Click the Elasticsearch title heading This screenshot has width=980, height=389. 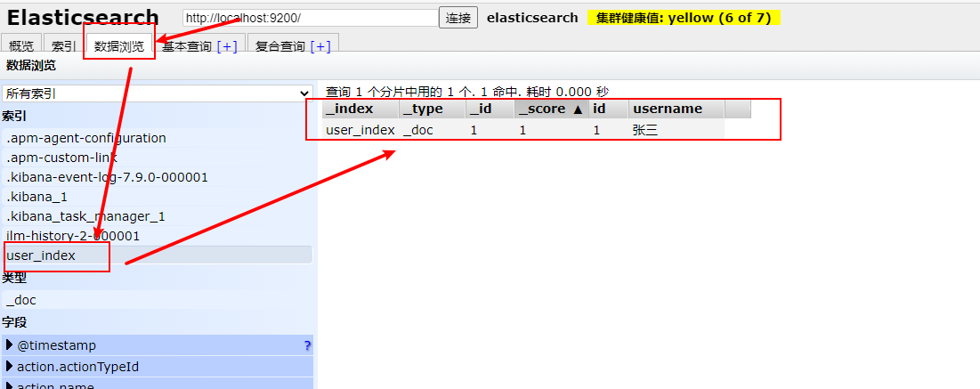83,17
